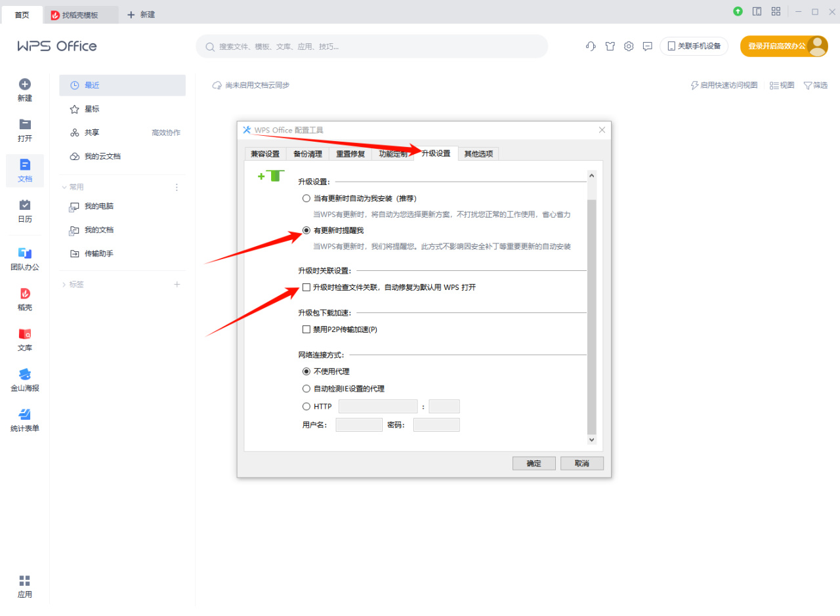This screenshot has width=840, height=616.
Task: Switch to the 功能定制 tab
Action: tap(392, 154)
